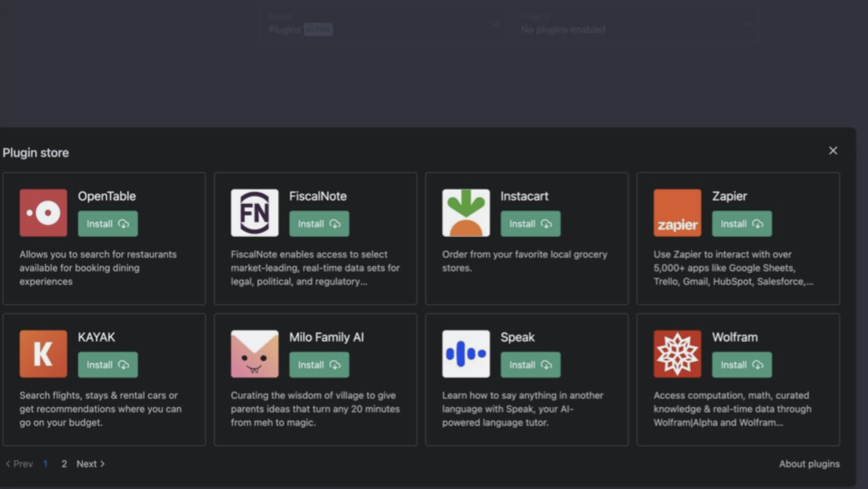Click the Zapier orange logo

[x=677, y=213]
